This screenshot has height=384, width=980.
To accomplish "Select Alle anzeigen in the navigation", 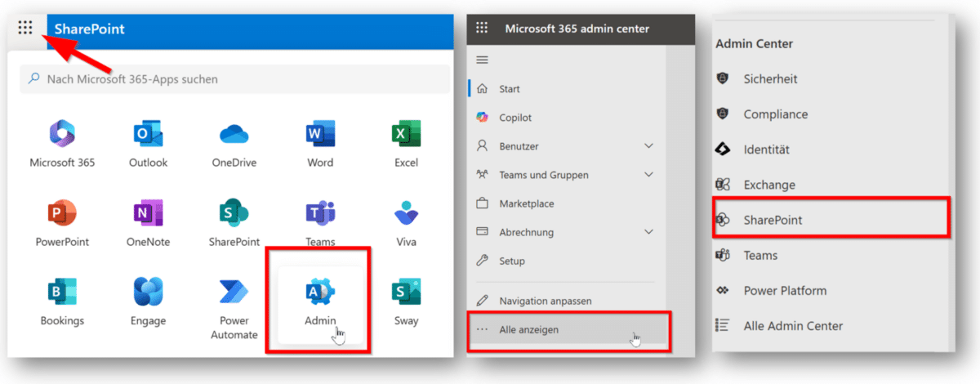I will (528, 330).
